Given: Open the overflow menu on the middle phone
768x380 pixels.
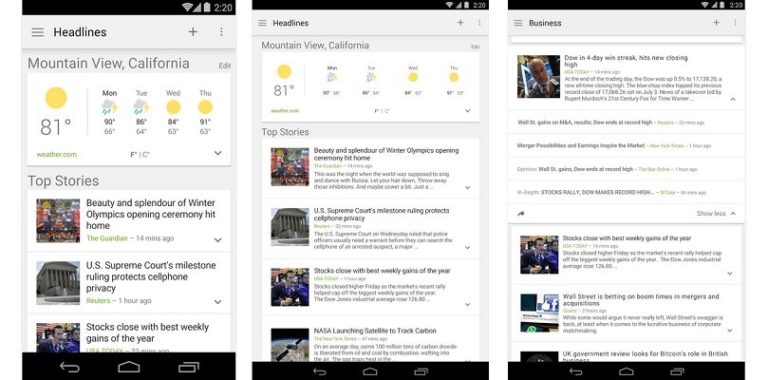Looking at the screenshot, I should (x=479, y=23).
